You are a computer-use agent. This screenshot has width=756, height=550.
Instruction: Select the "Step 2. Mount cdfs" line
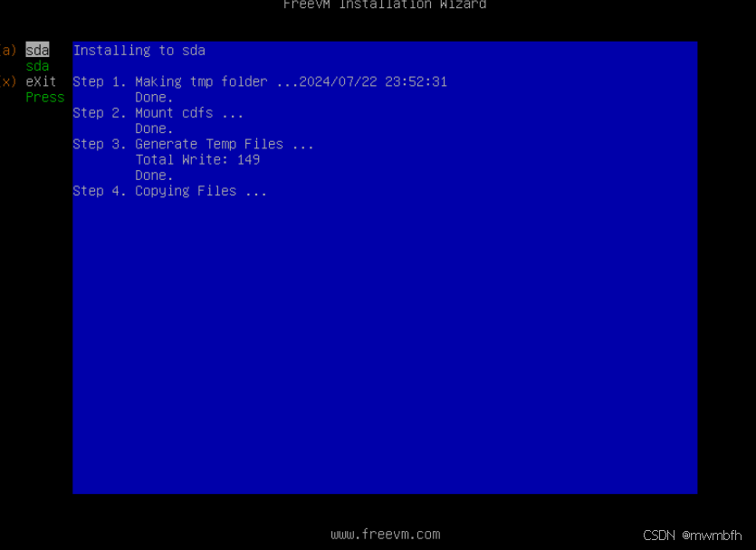(x=158, y=113)
